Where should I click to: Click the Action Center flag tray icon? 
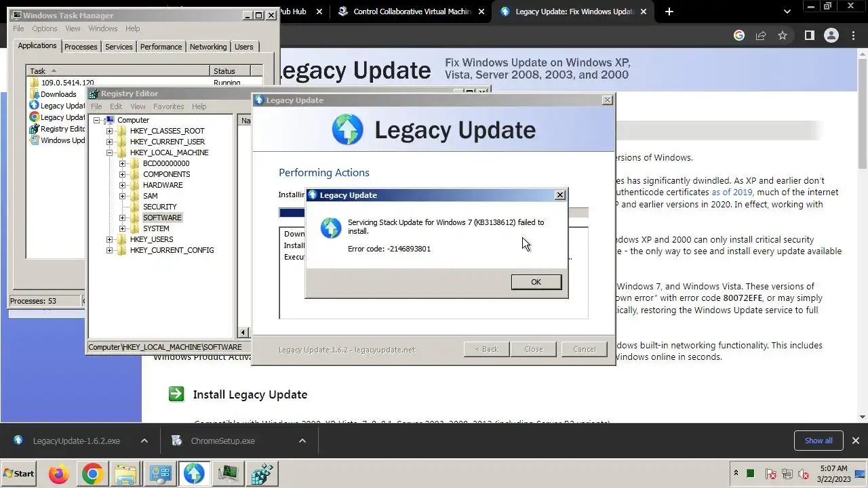point(771,474)
